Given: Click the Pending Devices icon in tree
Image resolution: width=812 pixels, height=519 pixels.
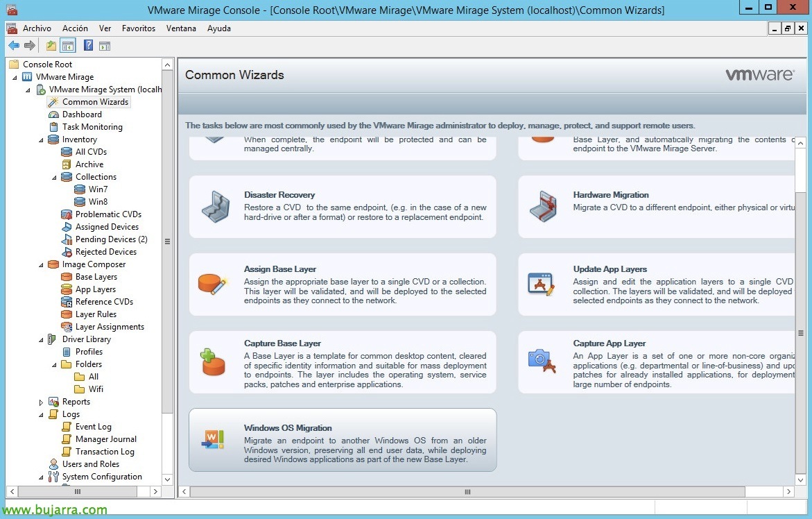Looking at the screenshot, I should pos(67,239).
